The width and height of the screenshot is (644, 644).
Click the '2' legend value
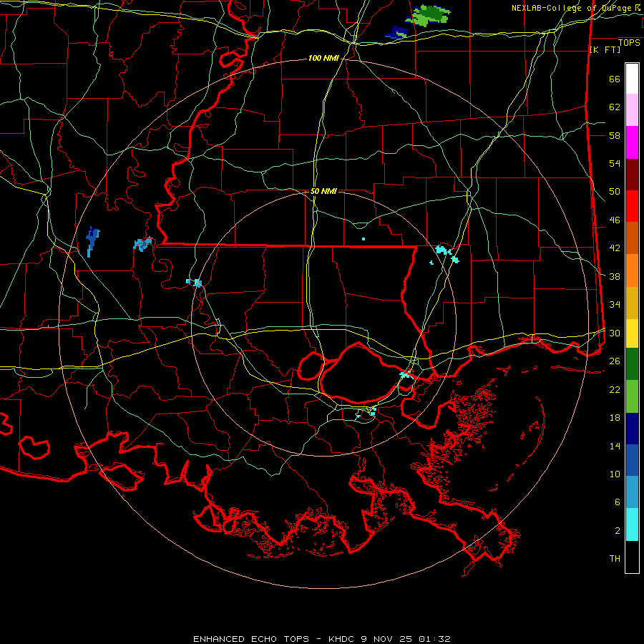tap(618, 531)
